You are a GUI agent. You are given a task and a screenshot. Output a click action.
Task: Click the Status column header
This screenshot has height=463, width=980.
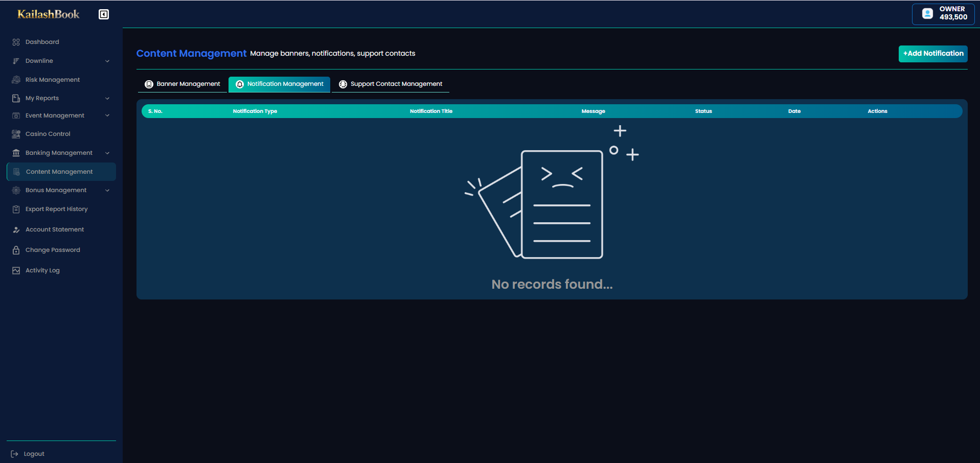click(x=703, y=111)
